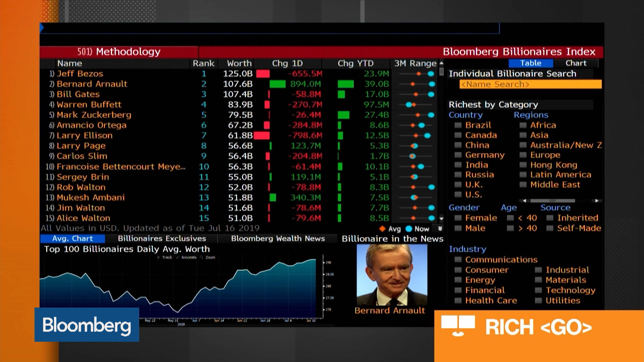Image resolution: width=644 pixels, height=362 pixels.
Task: Check the Male gender checkbox
Action: pyautogui.click(x=458, y=229)
